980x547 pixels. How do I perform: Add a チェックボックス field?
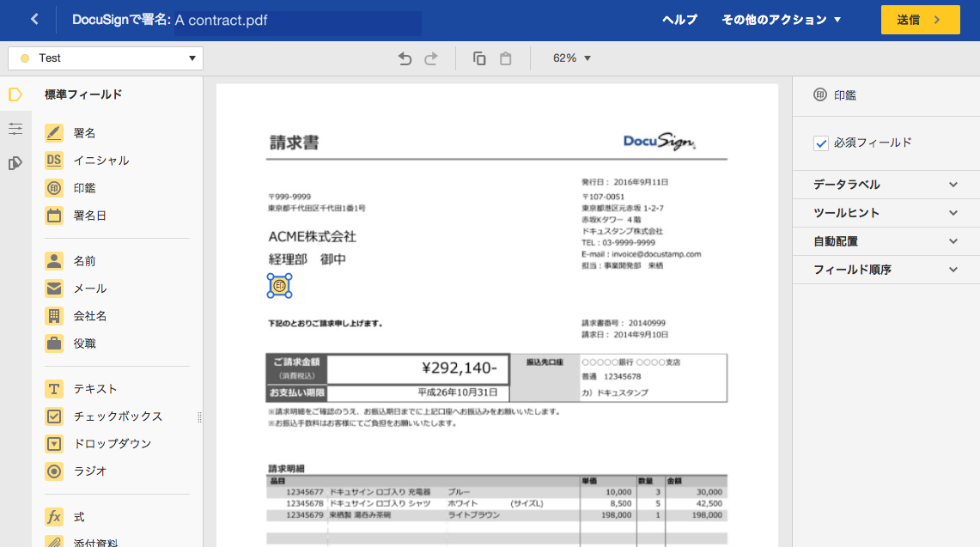[x=117, y=416]
